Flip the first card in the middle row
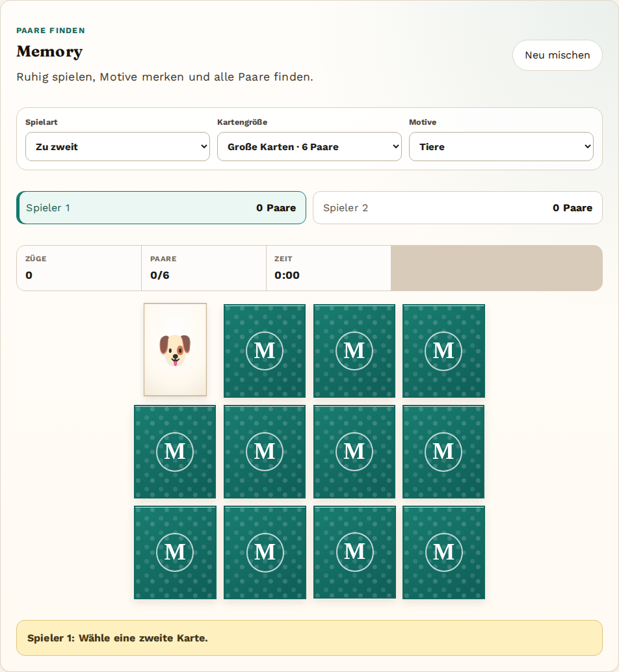The width and height of the screenshot is (619, 672). (175, 452)
